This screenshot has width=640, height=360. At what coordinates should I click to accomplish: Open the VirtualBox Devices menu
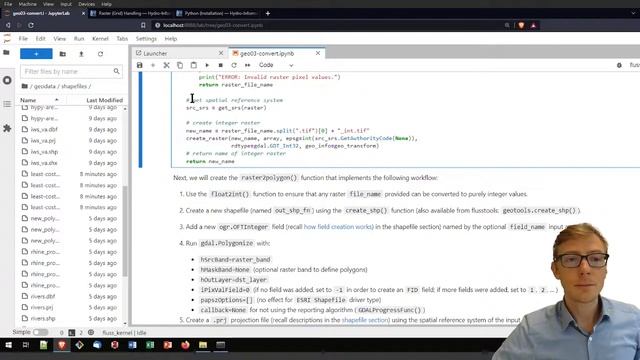87,4
